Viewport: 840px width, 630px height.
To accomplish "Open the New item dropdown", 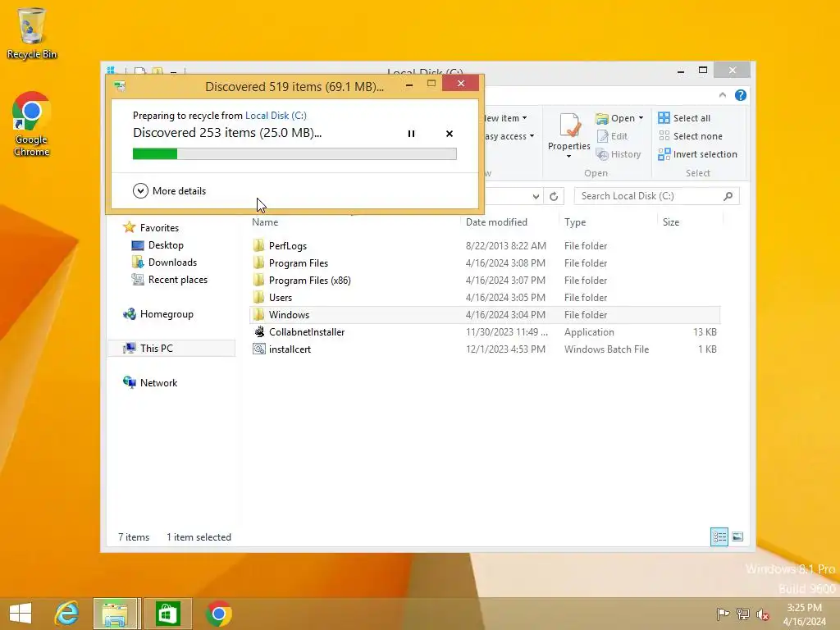I will click(505, 118).
